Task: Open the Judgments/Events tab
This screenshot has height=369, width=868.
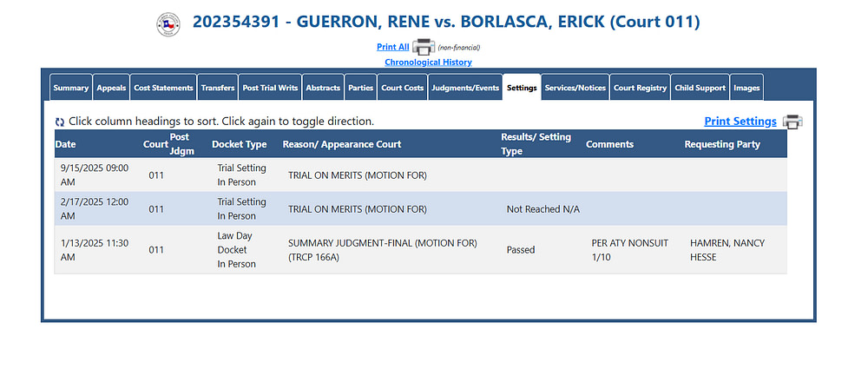Action: coord(465,88)
